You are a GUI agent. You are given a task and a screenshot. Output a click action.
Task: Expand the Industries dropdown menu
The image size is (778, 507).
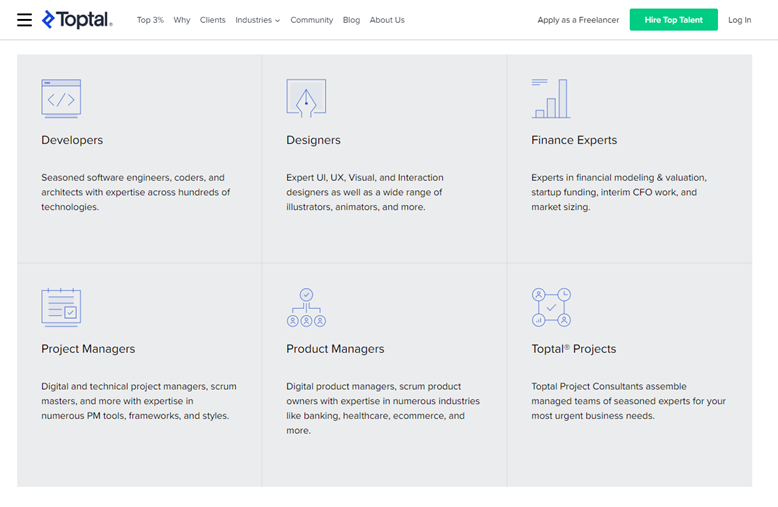click(258, 20)
